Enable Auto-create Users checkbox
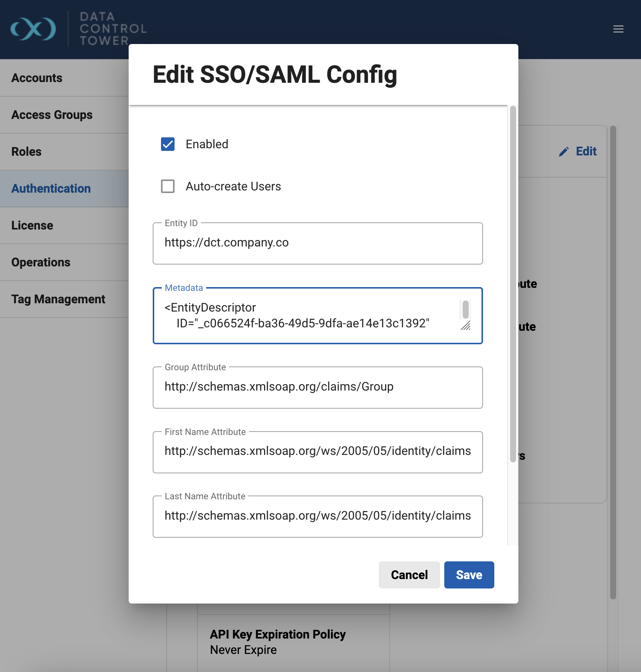The image size is (641, 672). tap(168, 186)
